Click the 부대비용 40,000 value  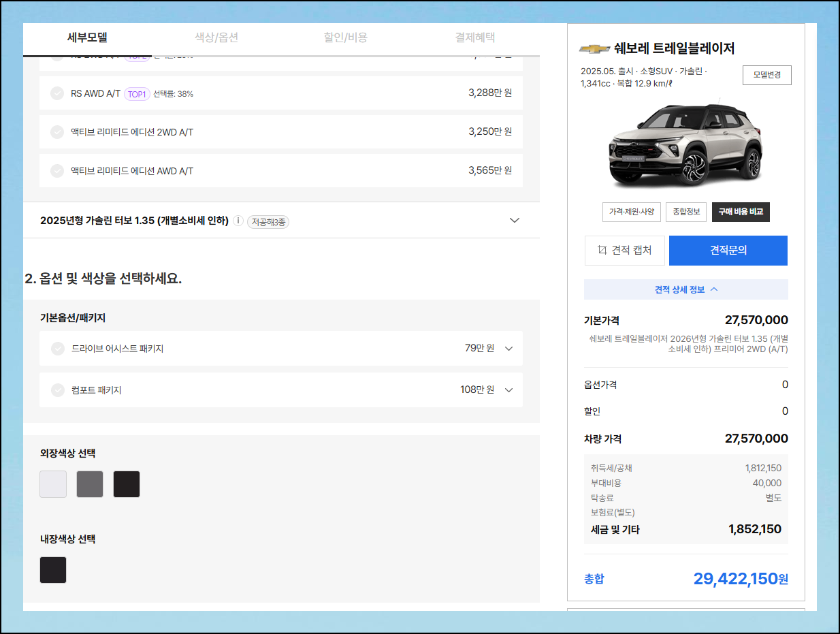point(768,483)
